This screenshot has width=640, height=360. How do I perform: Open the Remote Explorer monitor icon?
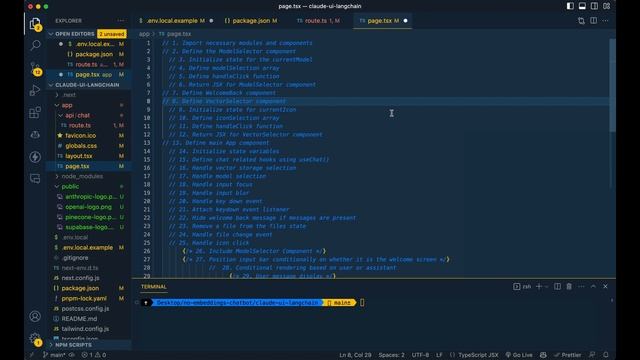(35, 178)
